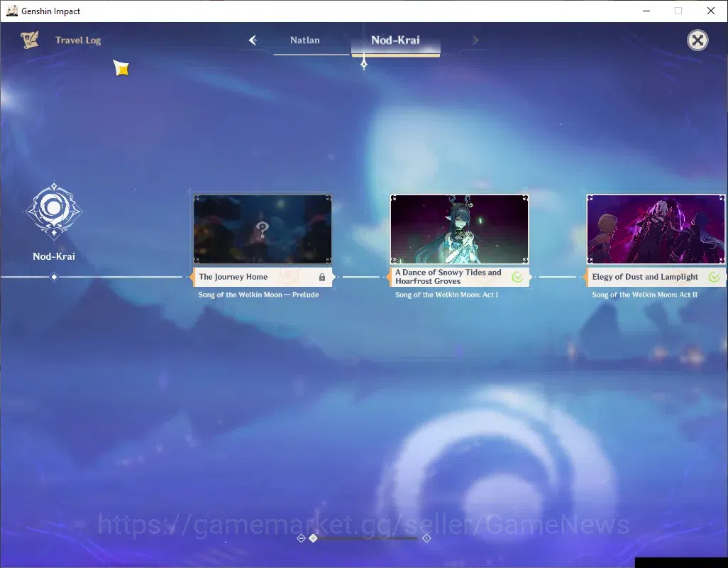Select the Nod-Krai tab
The height and width of the screenshot is (568, 728).
pos(395,40)
